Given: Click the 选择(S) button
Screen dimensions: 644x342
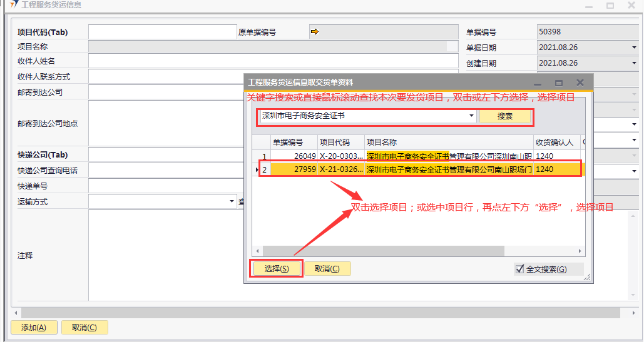Looking at the screenshot, I should (277, 269).
